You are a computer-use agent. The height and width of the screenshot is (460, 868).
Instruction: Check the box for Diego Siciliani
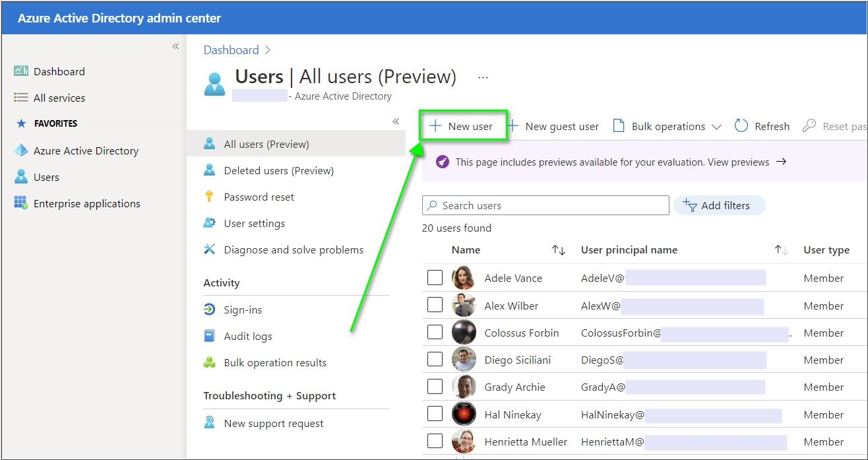435,360
